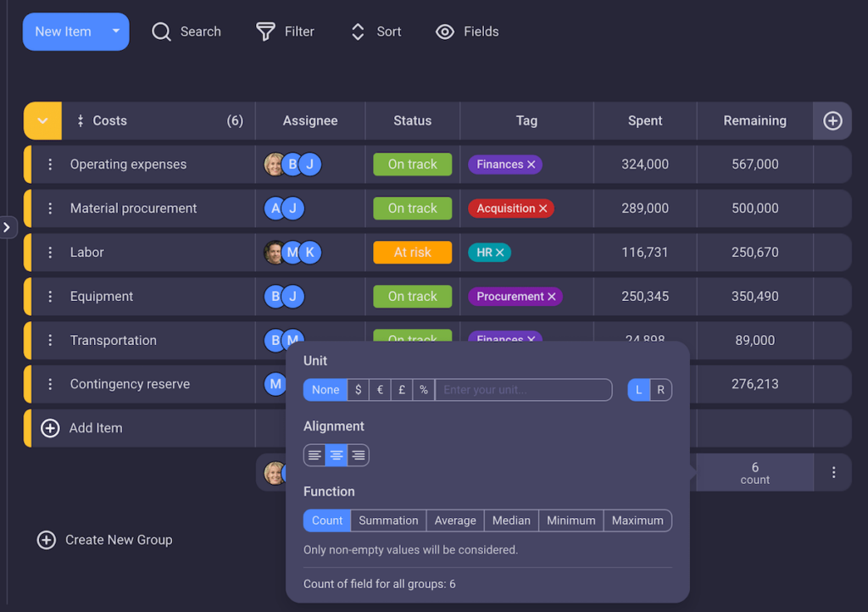Choose the dollar sign unit
The height and width of the screenshot is (612, 868).
coord(359,390)
